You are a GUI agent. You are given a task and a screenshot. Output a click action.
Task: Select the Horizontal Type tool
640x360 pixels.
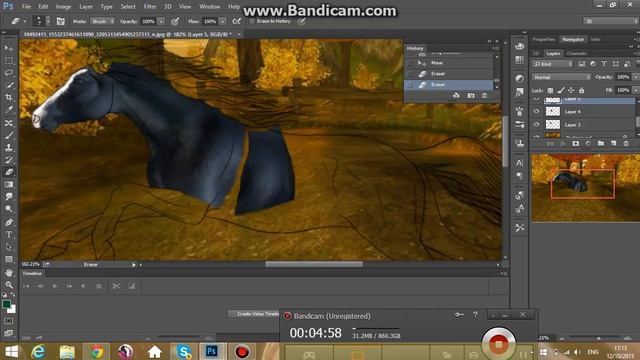click(9, 235)
